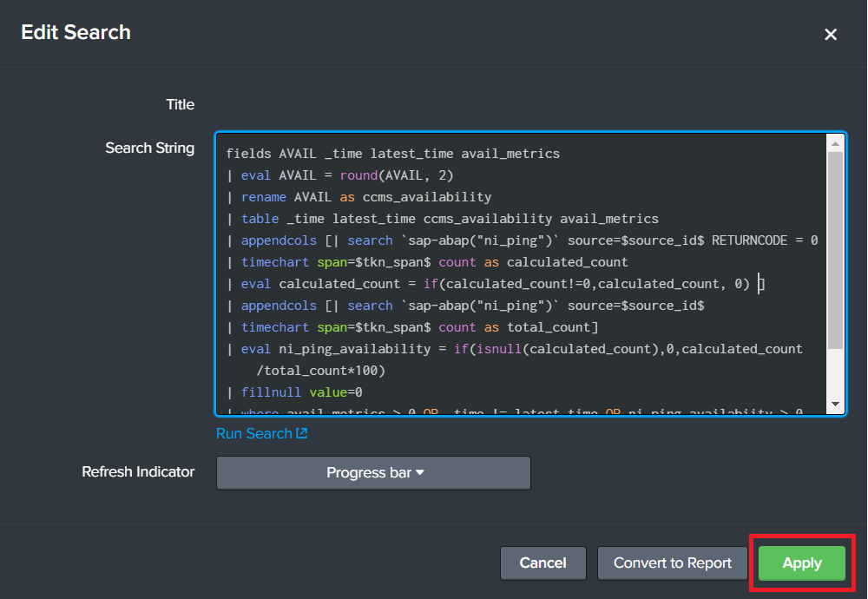This screenshot has height=599, width=868.
Task: Click external-link icon beside Run Search
Action: (302, 433)
